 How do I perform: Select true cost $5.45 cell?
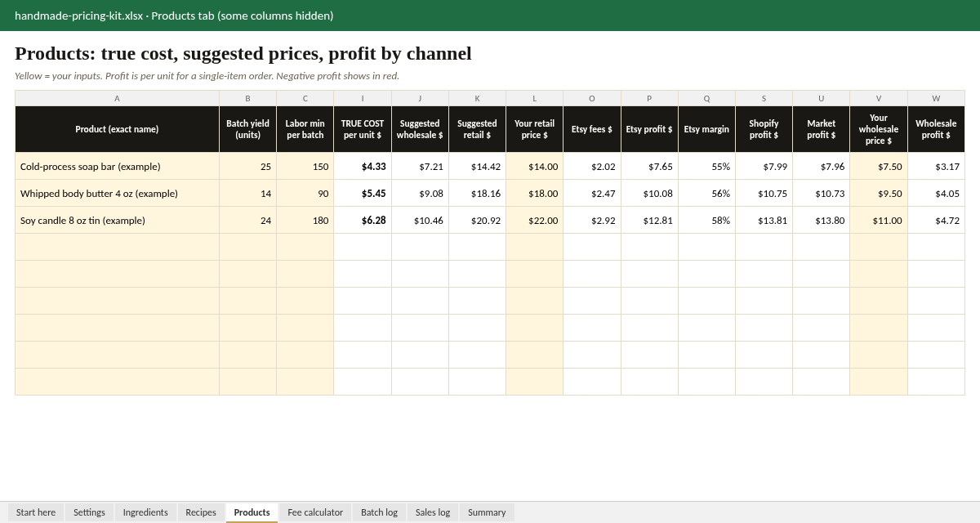(x=363, y=193)
